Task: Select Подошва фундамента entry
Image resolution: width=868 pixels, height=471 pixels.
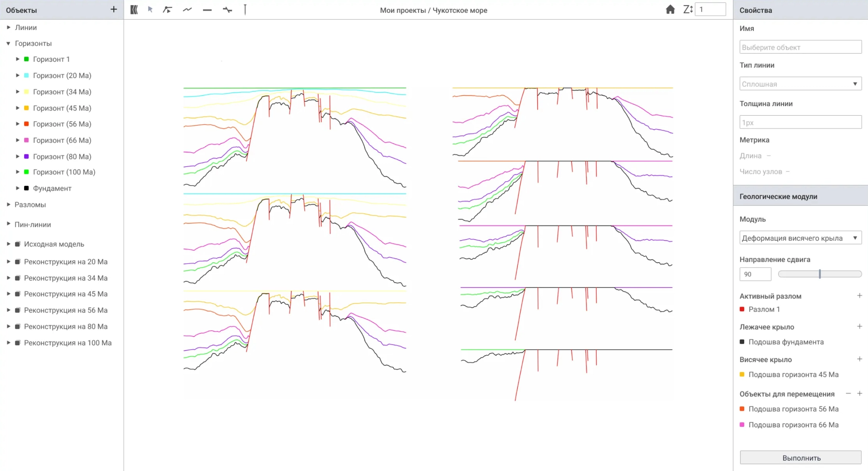Action: point(782,342)
